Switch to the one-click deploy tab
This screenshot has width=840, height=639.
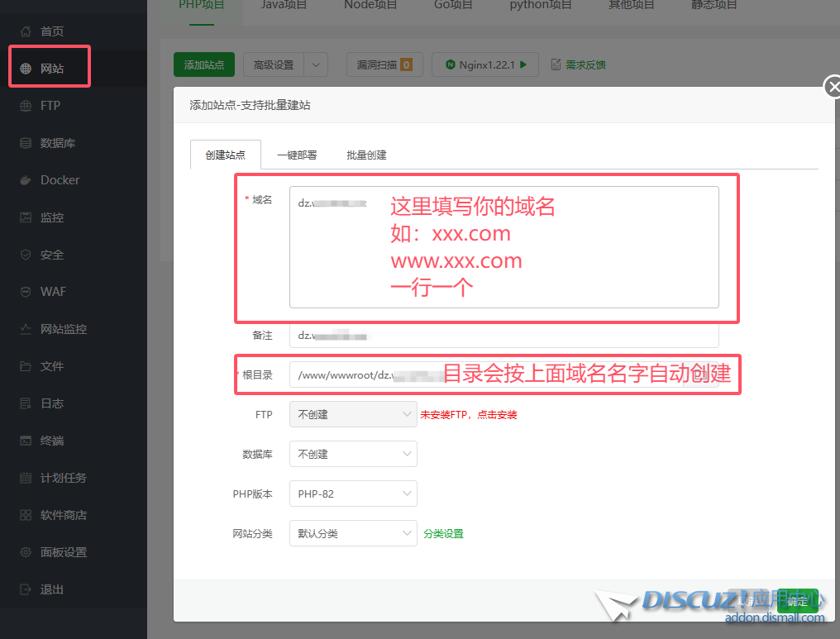point(297,155)
